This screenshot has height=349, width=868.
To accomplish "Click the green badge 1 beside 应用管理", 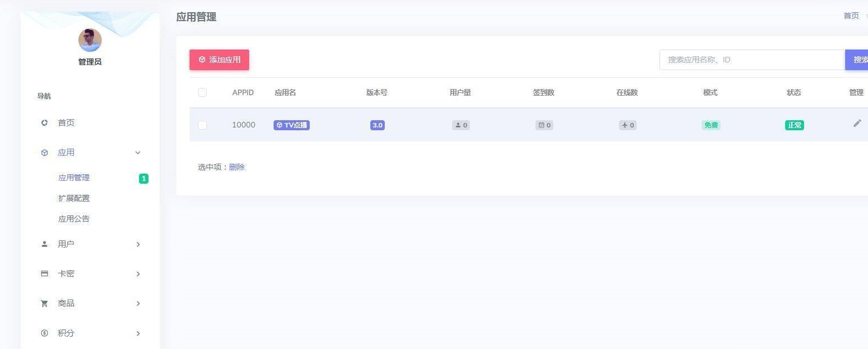I will [x=143, y=179].
